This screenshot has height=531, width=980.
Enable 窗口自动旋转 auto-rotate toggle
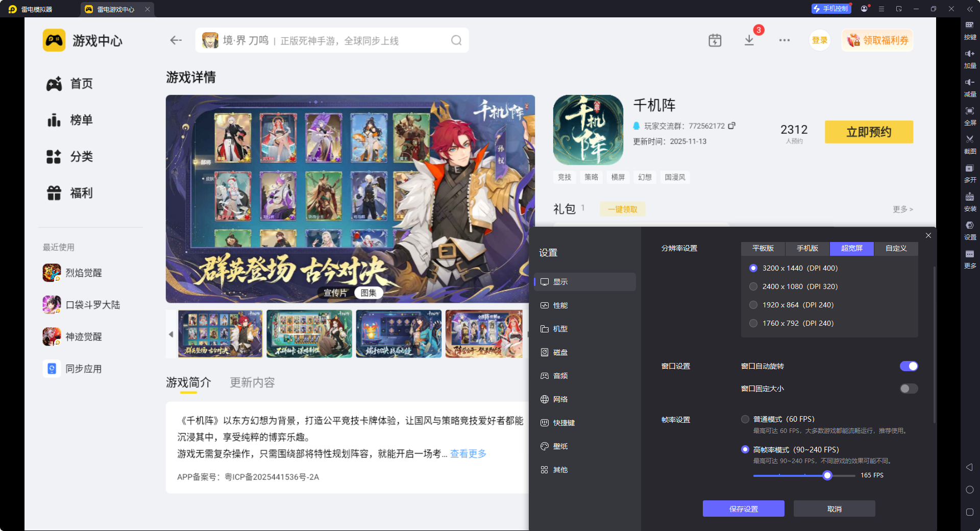(x=909, y=366)
